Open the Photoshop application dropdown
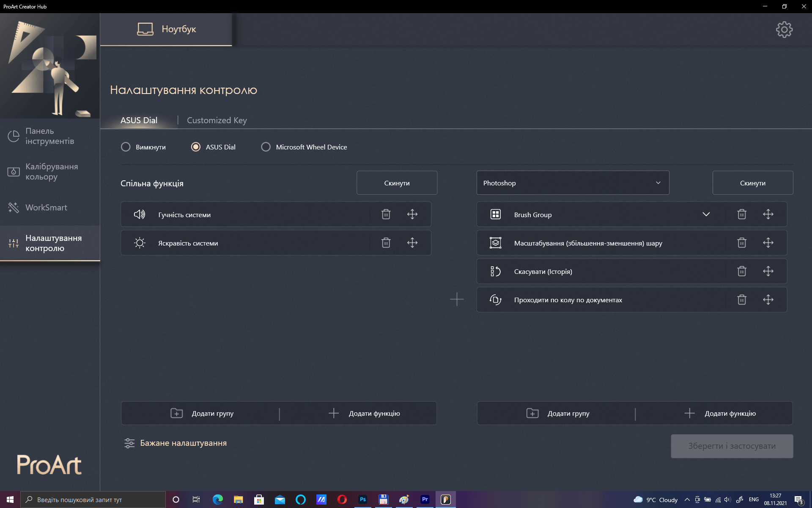The image size is (812, 508). tap(573, 183)
